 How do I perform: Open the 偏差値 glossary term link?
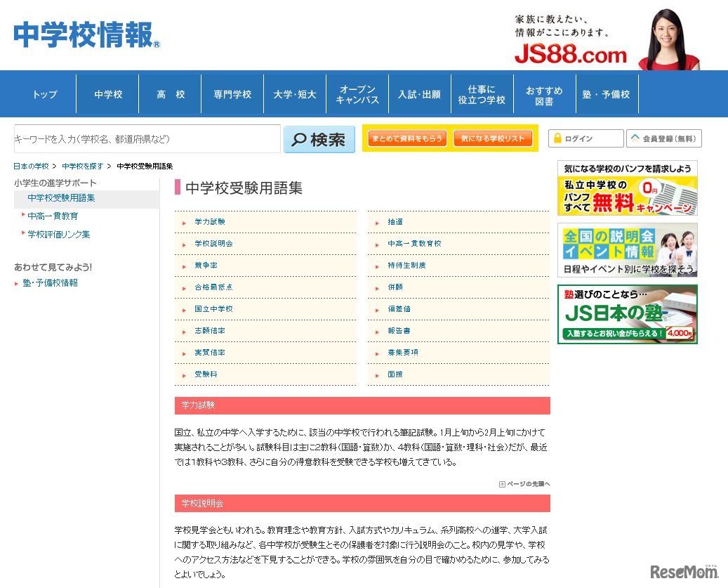coord(399,308)
